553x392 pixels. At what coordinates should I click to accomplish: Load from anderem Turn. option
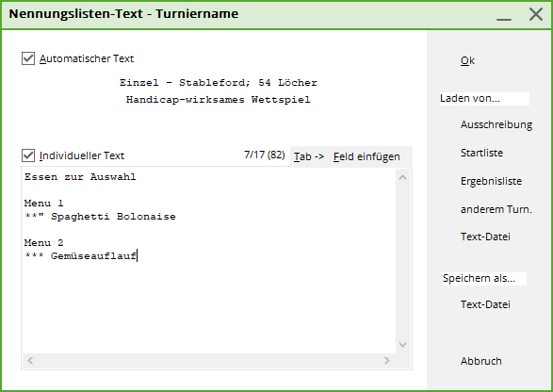click(496, 209)
